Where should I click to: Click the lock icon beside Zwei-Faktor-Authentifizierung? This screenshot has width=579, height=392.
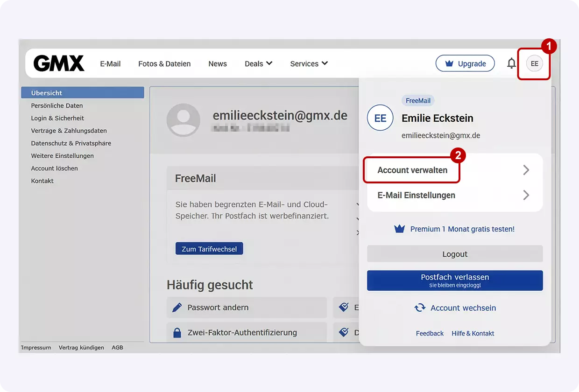pyautogui.click(x=177, y=332)
